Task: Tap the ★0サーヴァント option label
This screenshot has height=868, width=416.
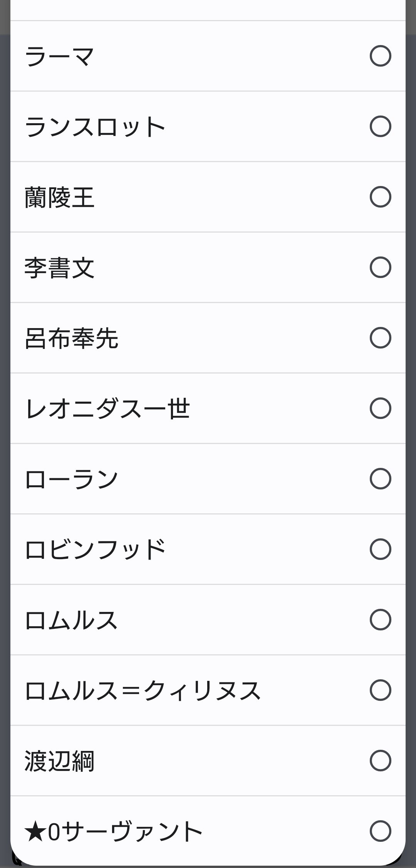Action: point(113,831)
